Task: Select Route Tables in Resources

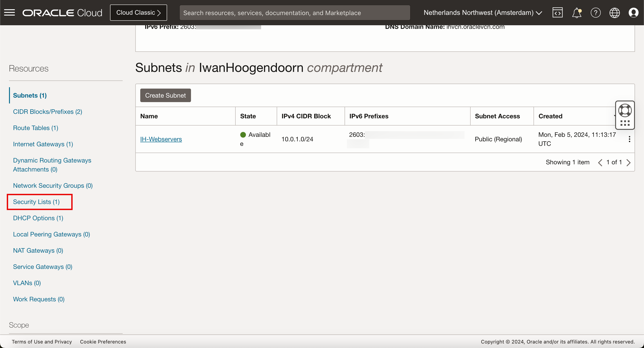Action: tap(35, 128)
